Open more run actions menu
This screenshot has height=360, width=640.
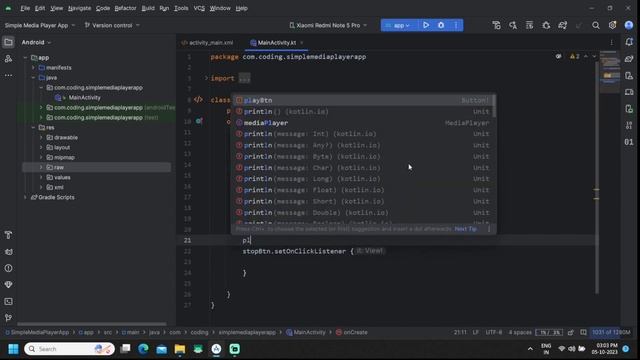pos(456,25)
